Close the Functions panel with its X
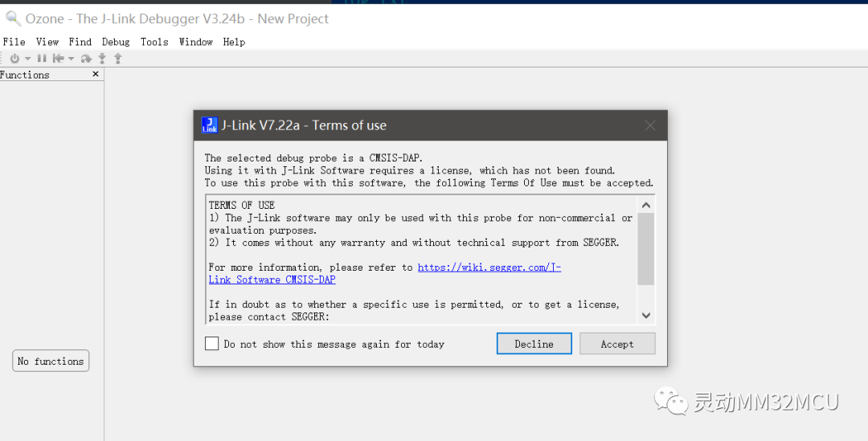 [95, 74]
